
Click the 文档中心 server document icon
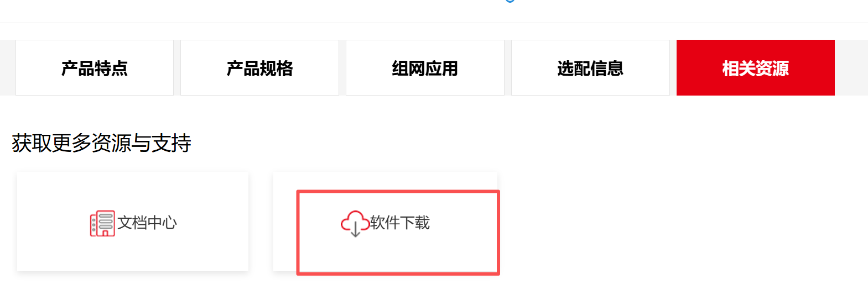point(102,223)
